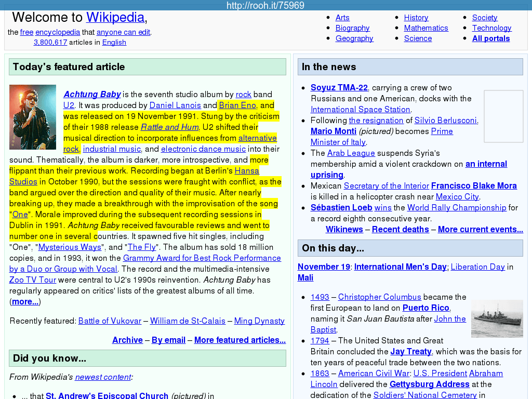532x399 pixels.
Task: Open the Gettysburg Address article
Action: pos(429,384)
